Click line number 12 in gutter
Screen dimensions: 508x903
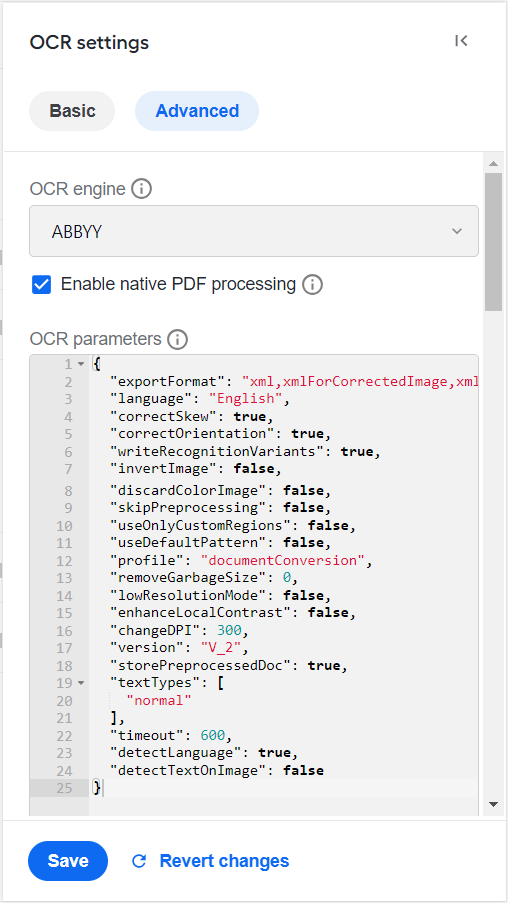coord(65,560)
